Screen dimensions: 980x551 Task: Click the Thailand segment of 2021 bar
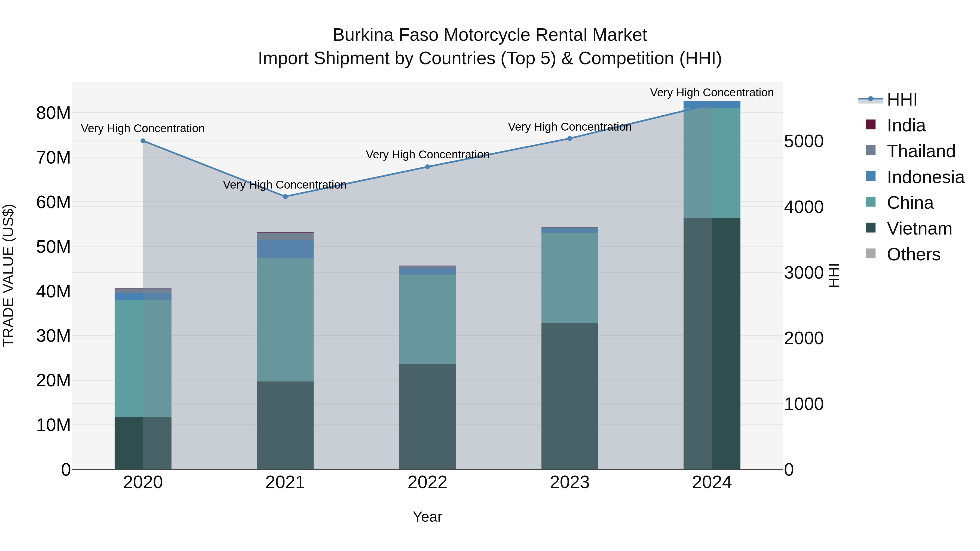click(x=285, y=236)
